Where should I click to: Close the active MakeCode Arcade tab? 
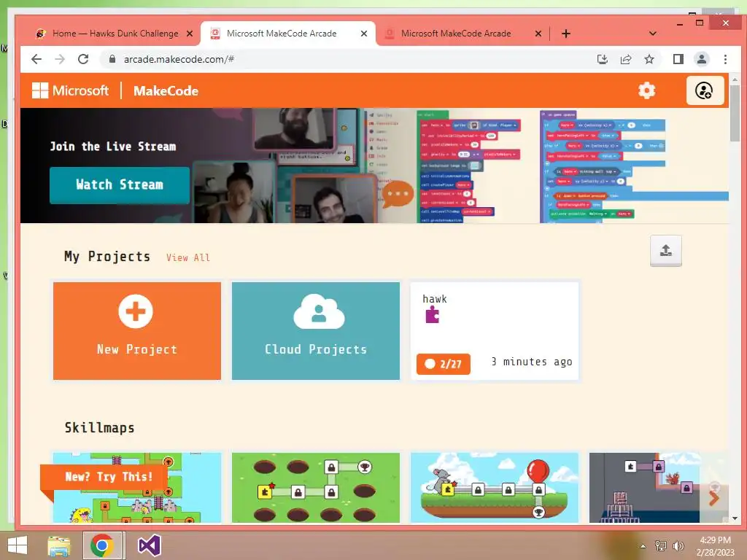click(x=363, y=34)
